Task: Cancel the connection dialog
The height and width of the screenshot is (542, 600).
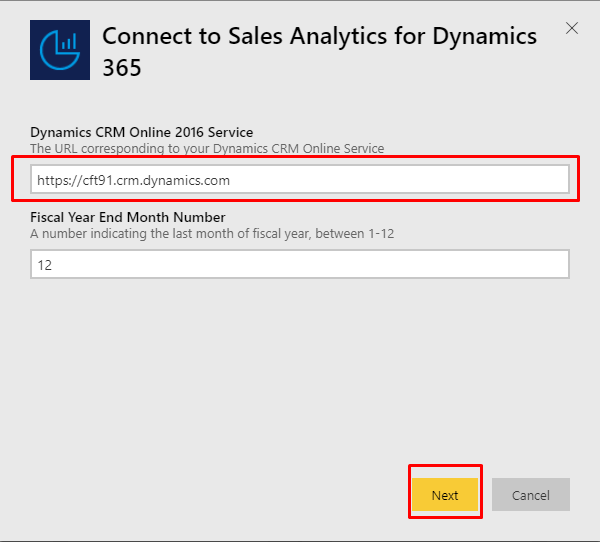Action: pyautogui.click(x=531, y=495)
